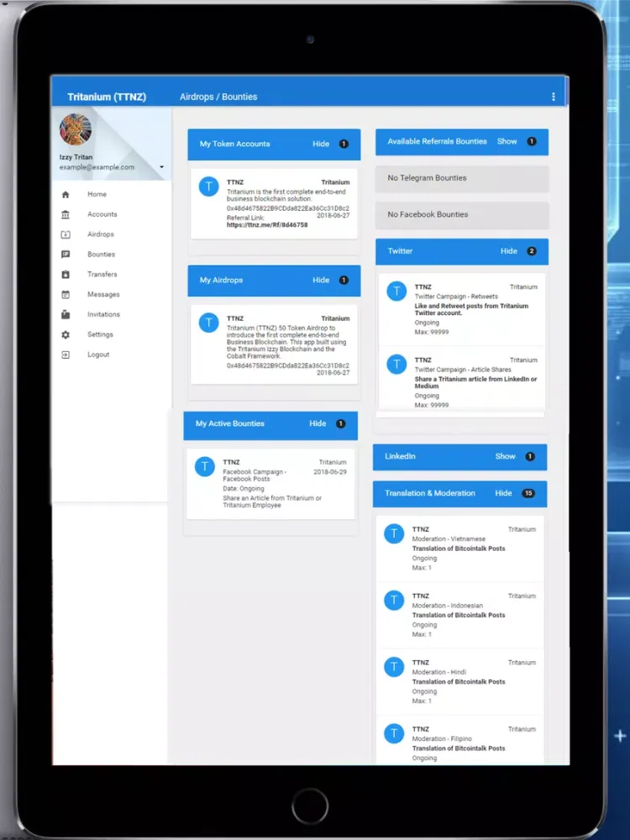The height and width of the screenshot is (840, 630).
Task: Click the Messages calendar icon
Action: coord(66,295)
